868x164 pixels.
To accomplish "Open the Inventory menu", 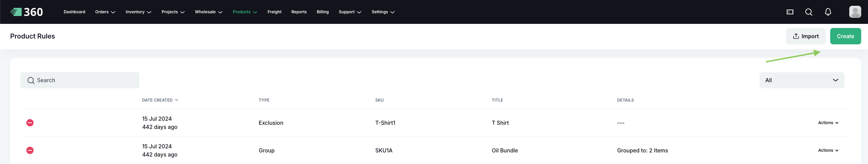I will pyautogui.click(x=138, y=12).
